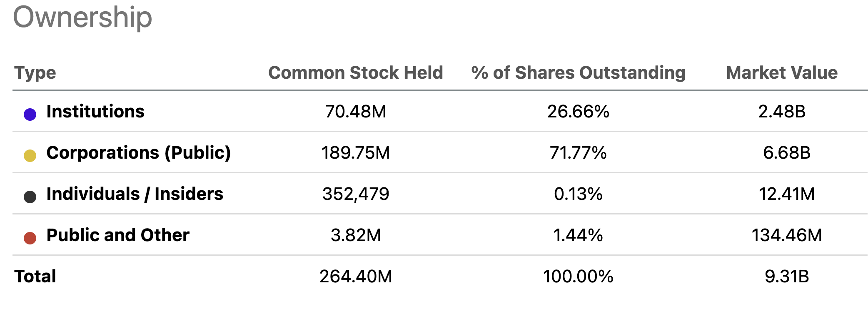Click the 12.41M insiders market value
Image resolution: width=868 pixels, height=309 pixels.
[x=786, y=194]
